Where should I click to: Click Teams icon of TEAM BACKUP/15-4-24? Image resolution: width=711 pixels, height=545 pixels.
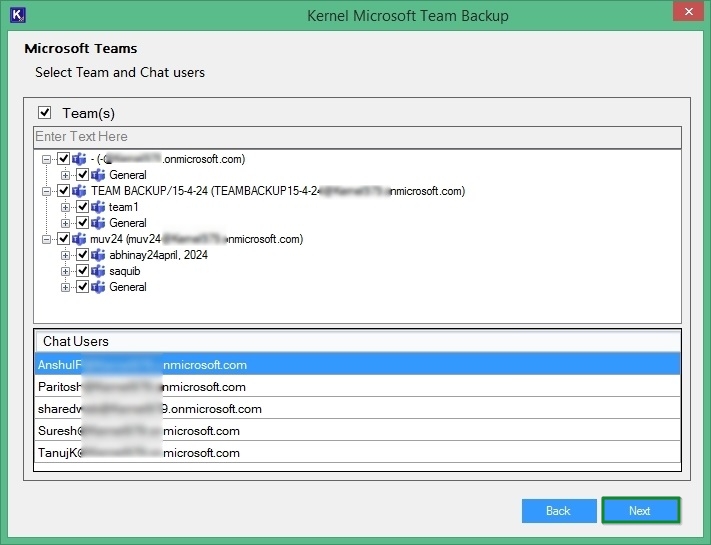point(79,191)
